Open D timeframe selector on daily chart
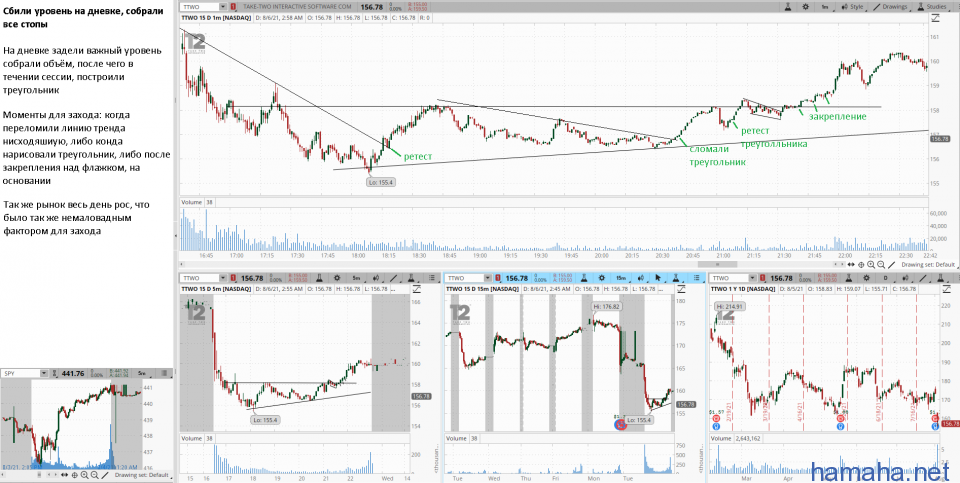Viewport: 960px width, 483px height. click(x=885, y=279)
